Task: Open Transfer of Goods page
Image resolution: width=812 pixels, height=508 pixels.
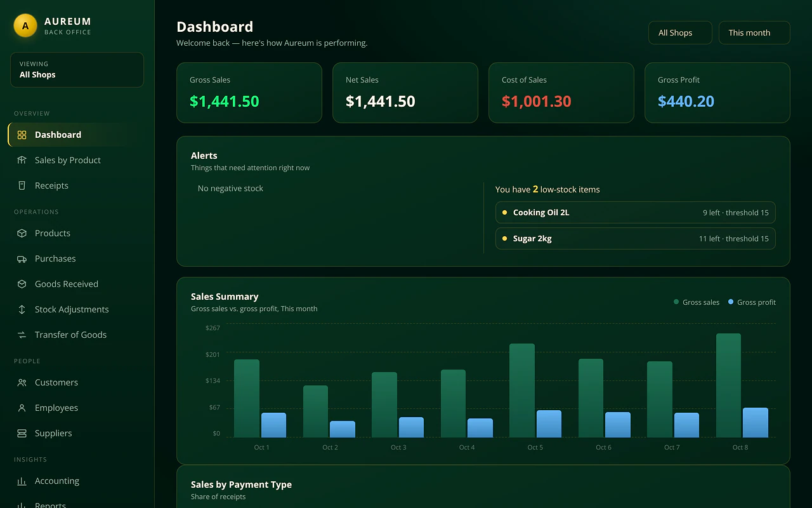Action: tap(77, 335)
